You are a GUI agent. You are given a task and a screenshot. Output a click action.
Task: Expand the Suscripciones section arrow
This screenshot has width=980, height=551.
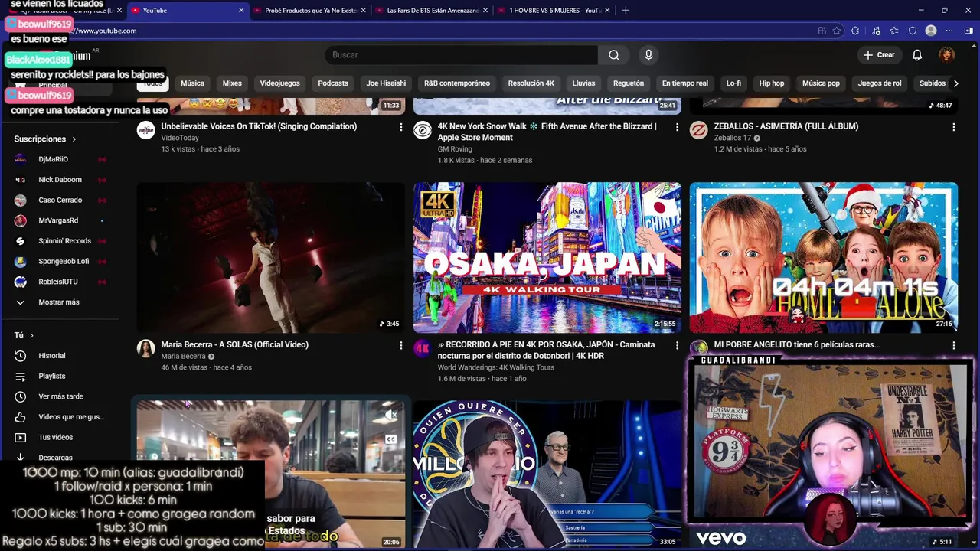coord(74,139)
